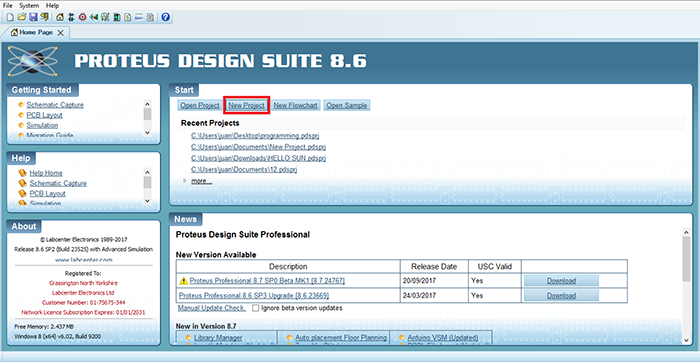Click Help panel scroll-down arrow
This screenshot has height=362, width=700.
(x=147, y=201)
